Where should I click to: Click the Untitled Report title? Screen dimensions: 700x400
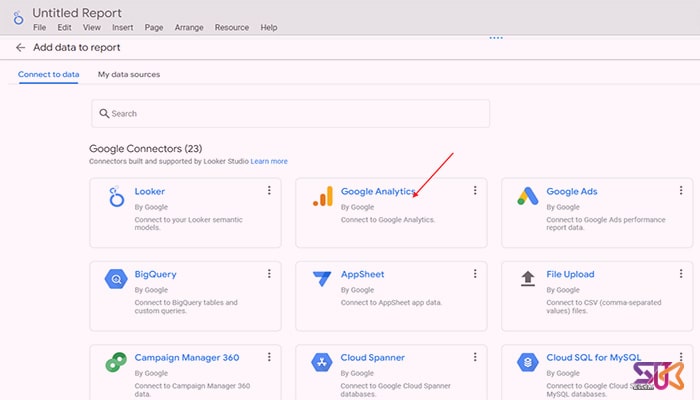point(77,13)
